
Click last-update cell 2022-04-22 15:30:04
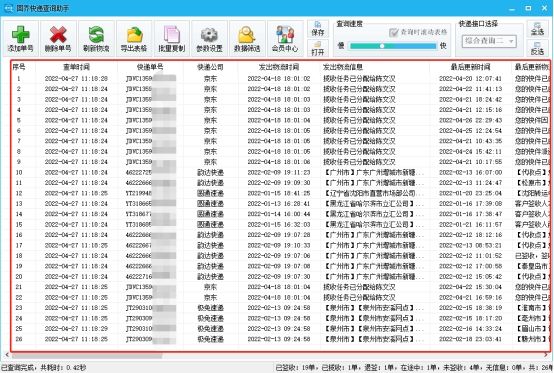470,287
